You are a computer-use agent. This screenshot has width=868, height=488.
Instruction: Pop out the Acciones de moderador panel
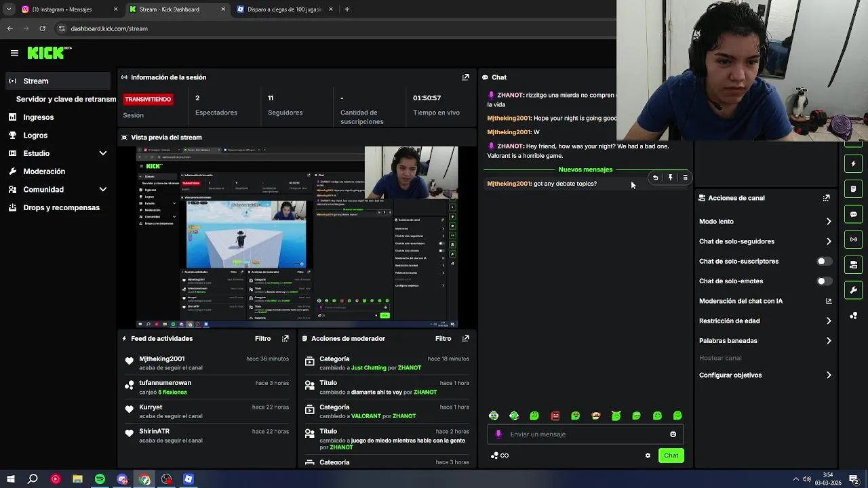pos(465,338)
